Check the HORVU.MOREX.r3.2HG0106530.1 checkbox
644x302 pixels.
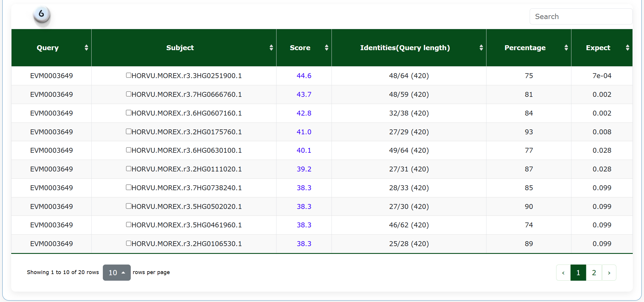click(x=129, y=243)
